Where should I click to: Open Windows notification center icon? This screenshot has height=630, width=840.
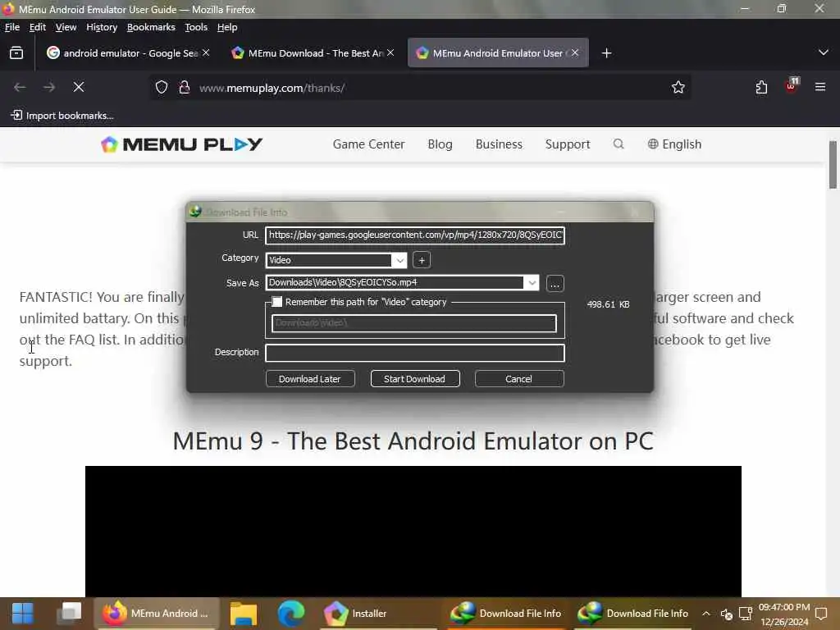coord(820,614)
